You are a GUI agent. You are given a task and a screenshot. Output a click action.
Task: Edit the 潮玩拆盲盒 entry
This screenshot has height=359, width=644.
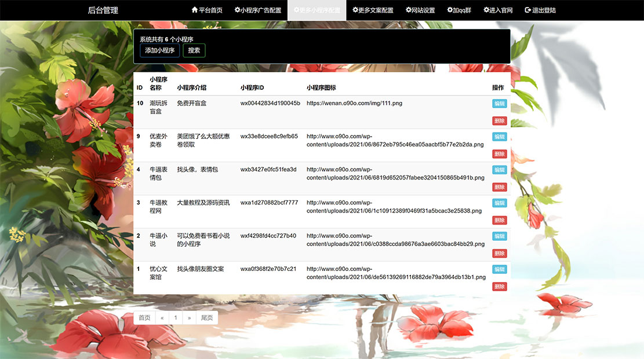click(x=499, y=104)
